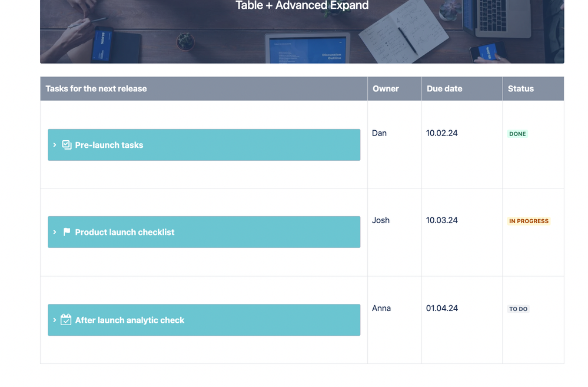Screen dimensions: 588x387
Task: Select the owner name Josh
Action: pos(381,220)
